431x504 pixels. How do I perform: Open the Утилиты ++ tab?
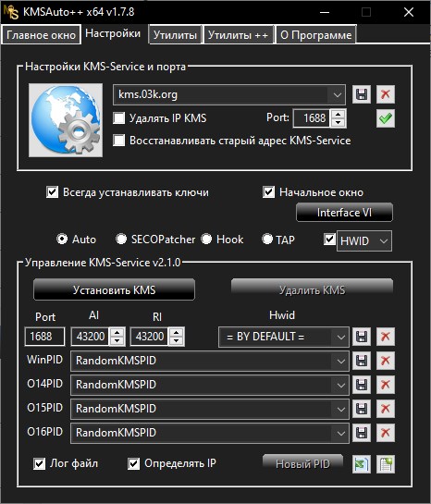(x=238, y=35)
